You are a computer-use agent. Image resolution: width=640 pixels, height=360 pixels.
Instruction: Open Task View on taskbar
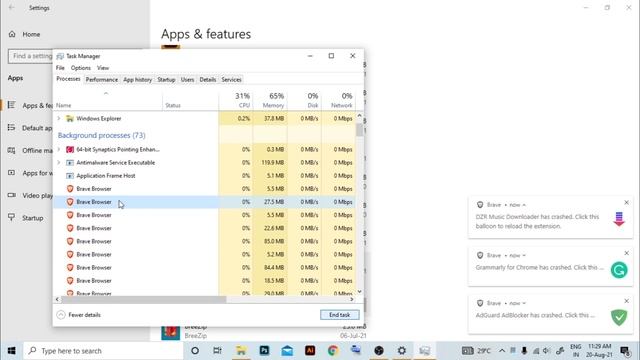click(x=218, y=351)
